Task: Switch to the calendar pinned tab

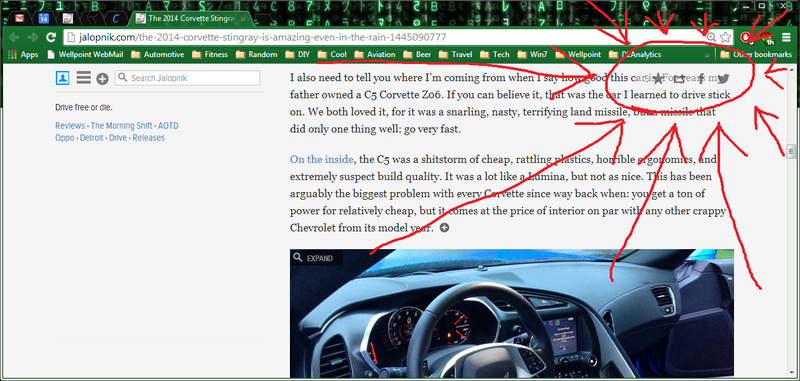Action: [x=44, y=18]
